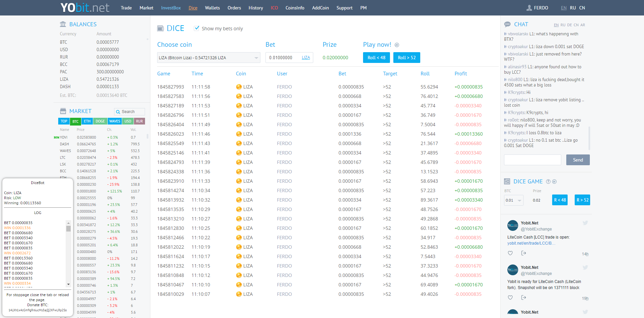Click the chat message input field
This screenshot has height=318, width=644.
tap(533, 160)
